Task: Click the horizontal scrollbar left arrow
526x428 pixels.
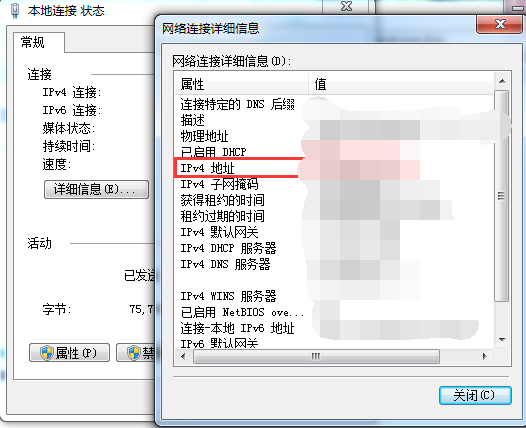Action: (183, 356)
